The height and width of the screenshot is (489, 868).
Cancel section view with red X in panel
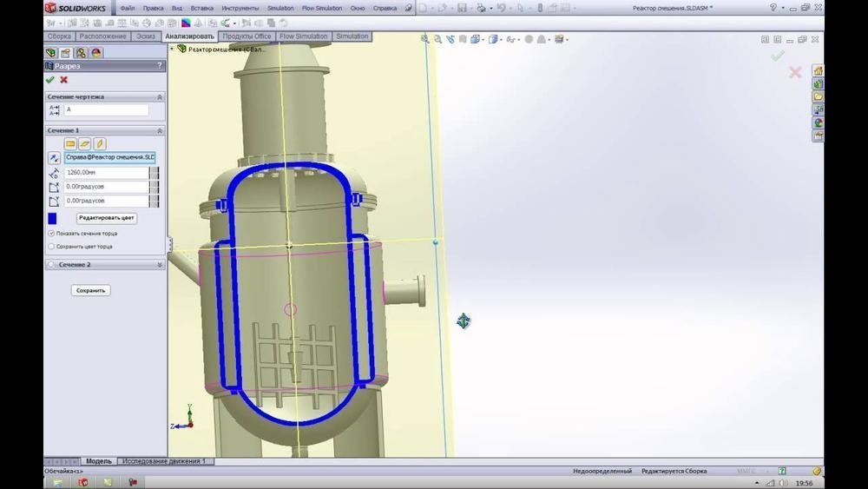click(x=63, y=80)
